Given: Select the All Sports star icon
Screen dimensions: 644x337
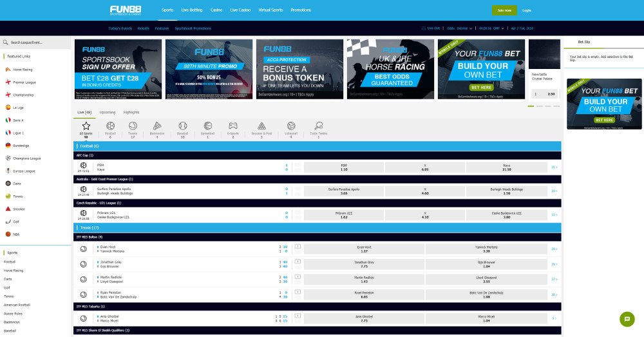Looking at the screenshot, I should click(x=86, y=126).
